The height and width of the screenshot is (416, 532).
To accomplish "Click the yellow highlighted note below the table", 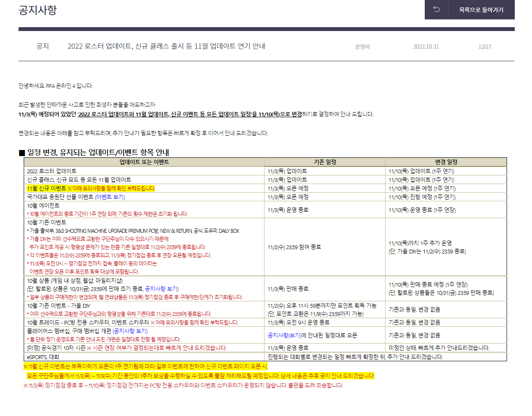I will (x=199, y=371).
